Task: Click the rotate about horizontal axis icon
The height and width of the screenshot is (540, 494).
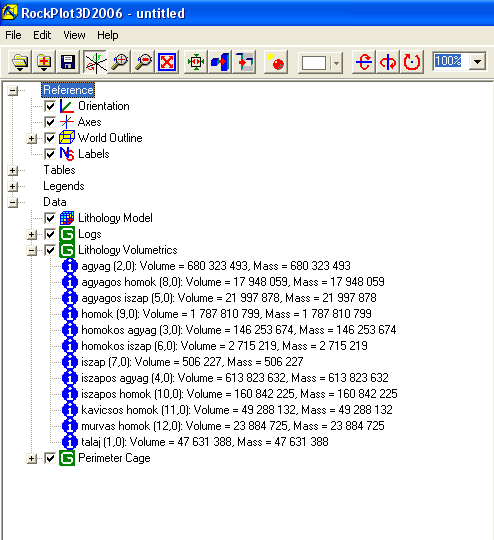Action: click(364, 62)
